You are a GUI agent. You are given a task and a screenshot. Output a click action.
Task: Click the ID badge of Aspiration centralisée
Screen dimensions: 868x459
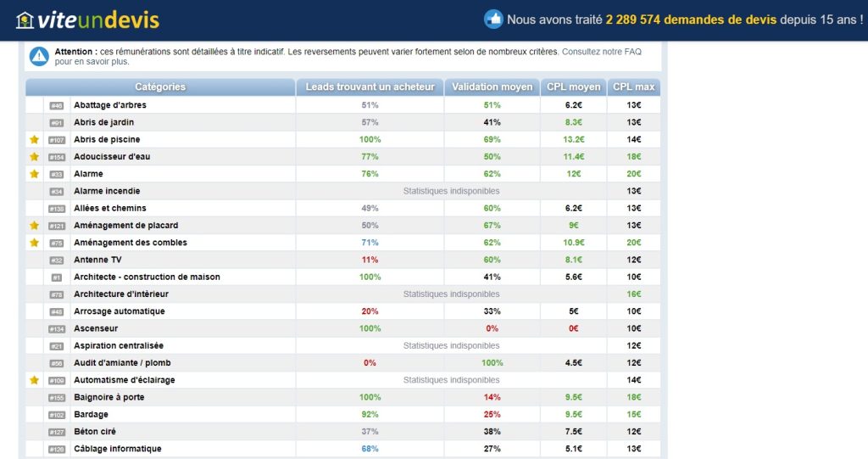coord(57,346)
